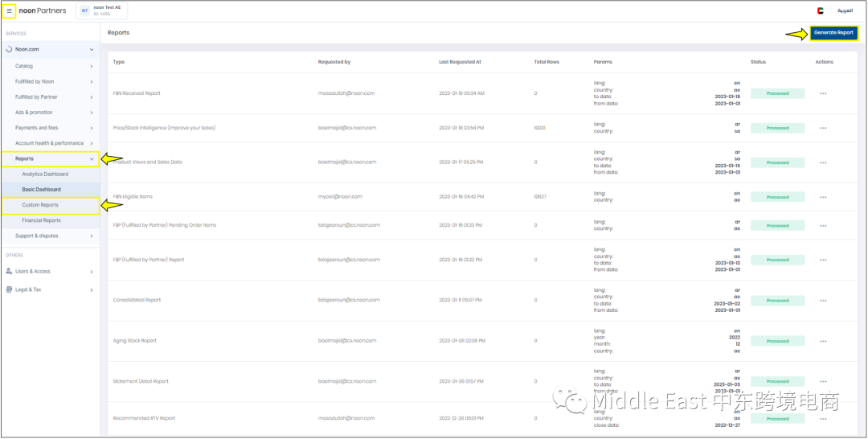Select Price/Stock Intelligence report name
868x439 pixels.
164,128
